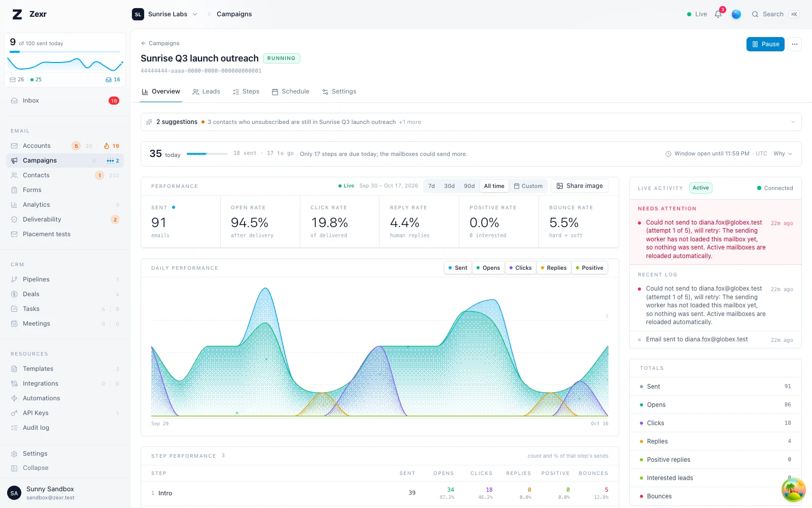This screenshot has width=812, height=508.
Task: Open the blue globe avatar menu
Action: pyautogui.click(x=736, y=14)
